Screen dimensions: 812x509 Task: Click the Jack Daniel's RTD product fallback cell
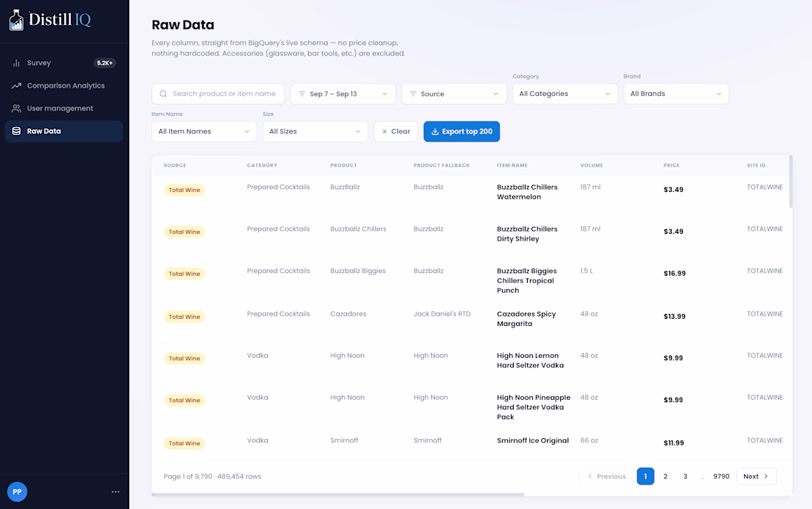(441, 314)
